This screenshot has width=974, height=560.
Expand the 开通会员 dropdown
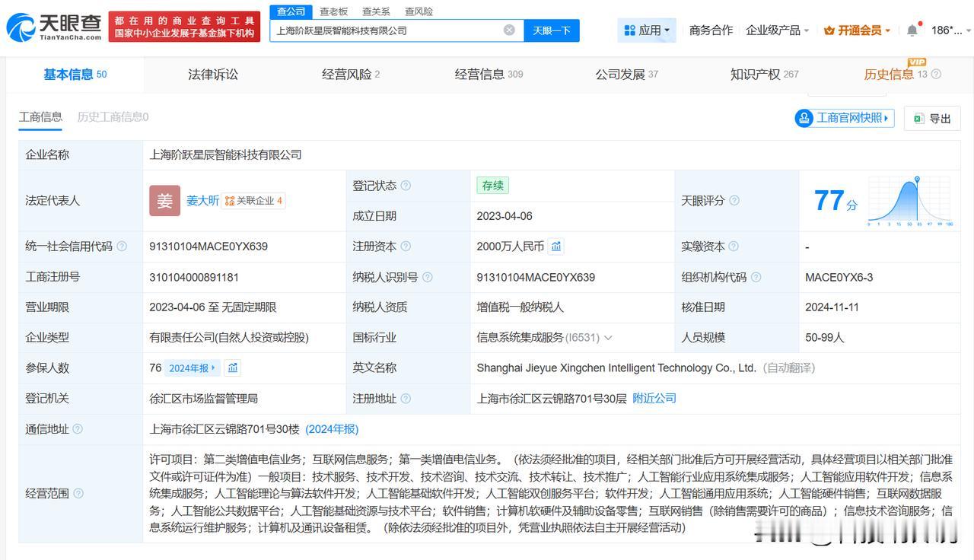click(857, 30)
